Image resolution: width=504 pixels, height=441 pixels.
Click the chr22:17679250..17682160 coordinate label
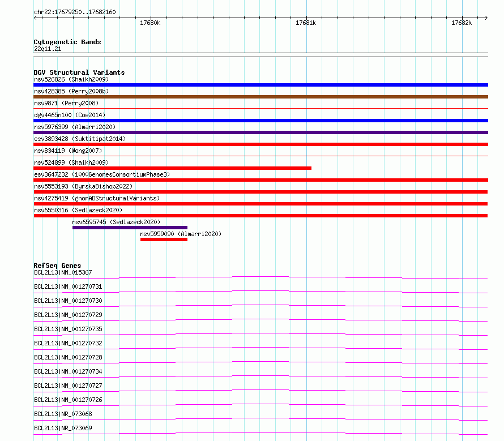point(75,12)
